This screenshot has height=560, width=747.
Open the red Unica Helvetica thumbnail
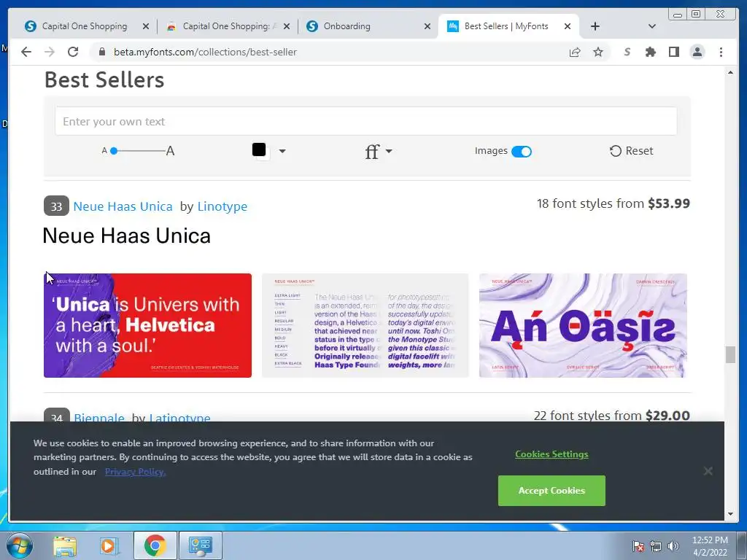pyautogui.click(x=147, y=326)
